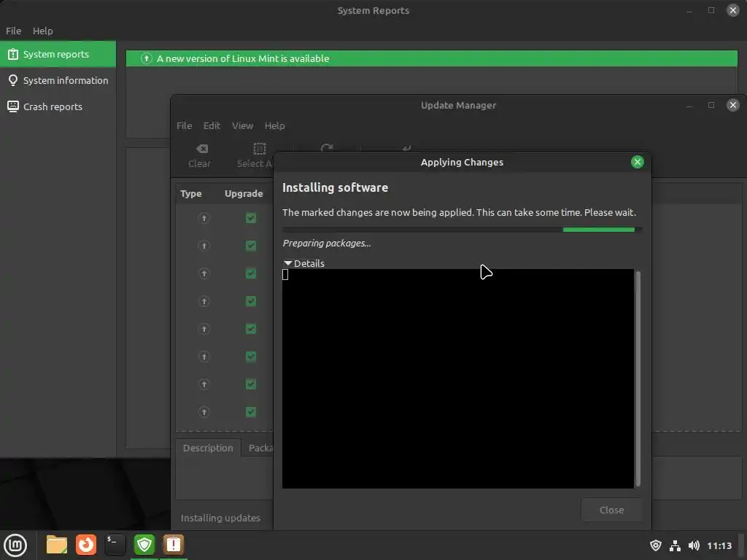The height and width of the screenshot is (560, 747).
Task: Maximize the System Reports window
Action: tap(711, 10)
